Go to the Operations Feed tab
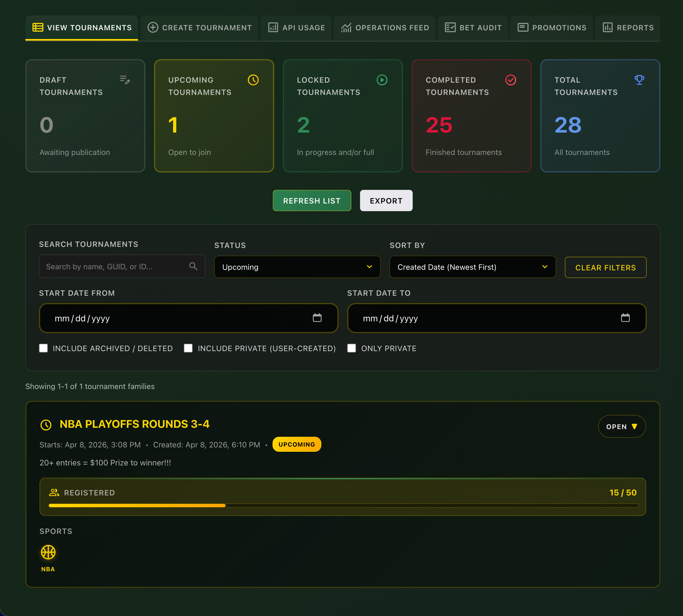Image resolution: width=683 pixels, height=616 pixels. tap(385, 28)
